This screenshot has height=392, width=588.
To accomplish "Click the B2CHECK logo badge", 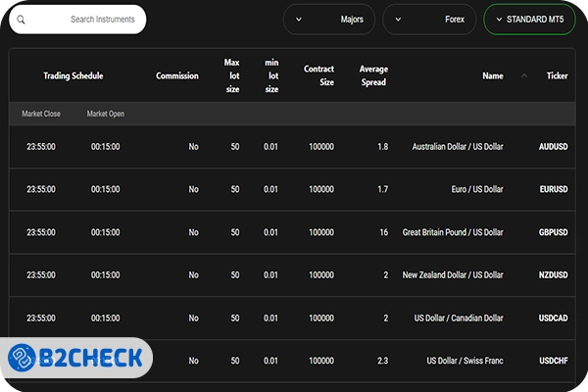I will pyautogui.click(x=76, y=359).
